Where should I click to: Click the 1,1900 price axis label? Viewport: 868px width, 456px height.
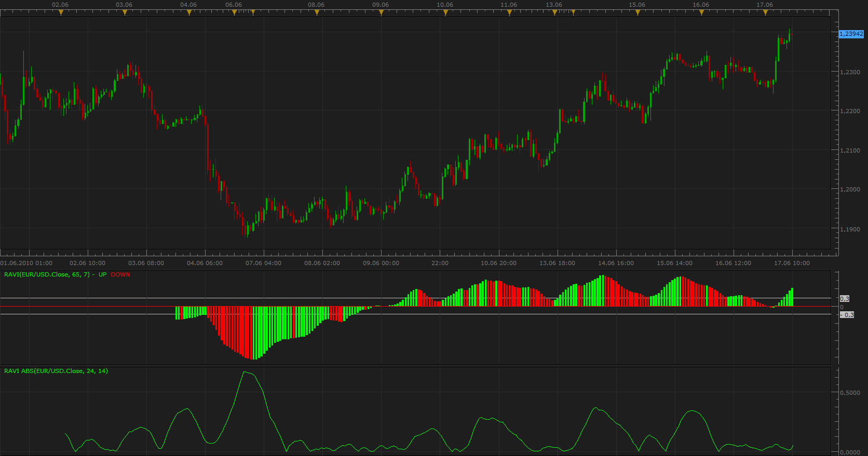click(850, 229)
